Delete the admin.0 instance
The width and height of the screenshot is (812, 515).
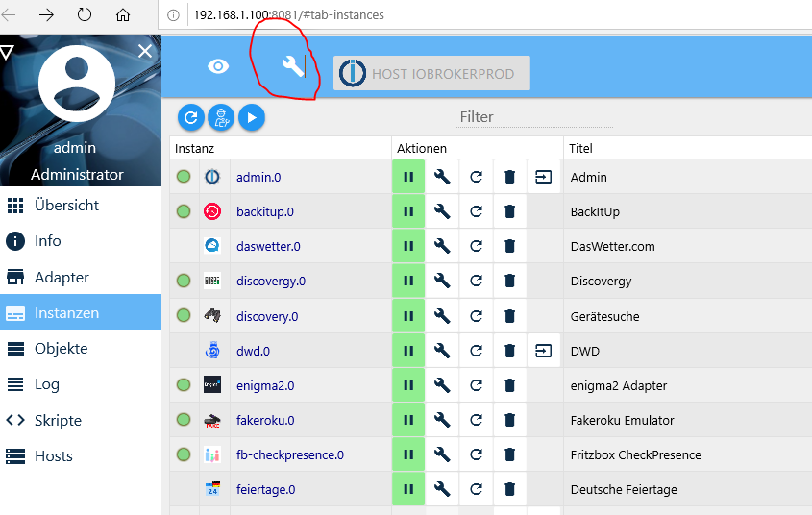coord(509,177)
